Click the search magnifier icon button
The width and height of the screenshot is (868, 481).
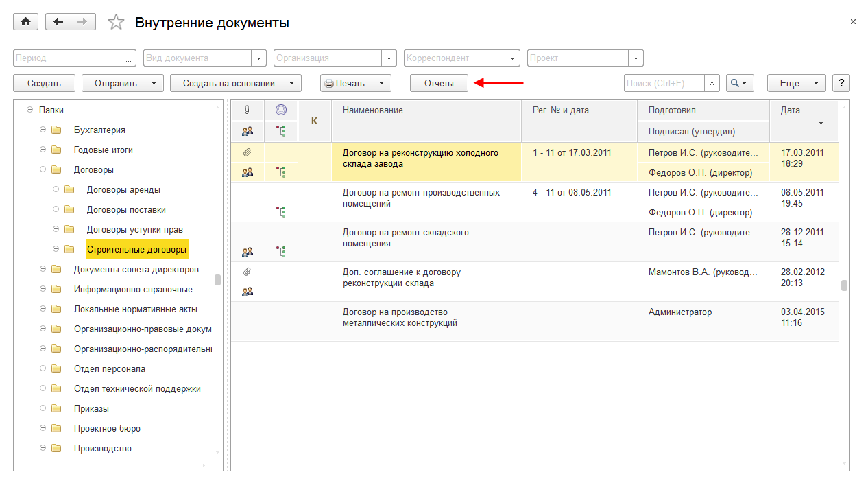pyautogui.click(x=740, y=83)
